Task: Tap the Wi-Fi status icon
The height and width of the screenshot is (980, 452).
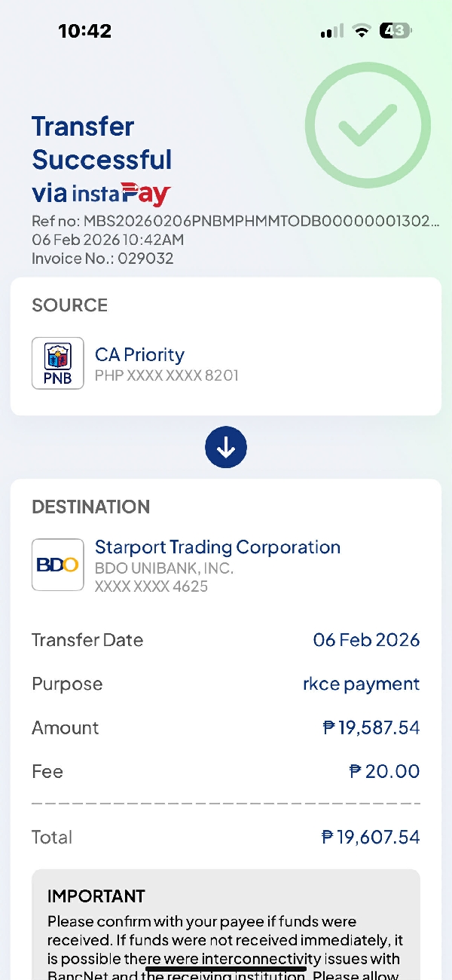Action: click(362, 31)
